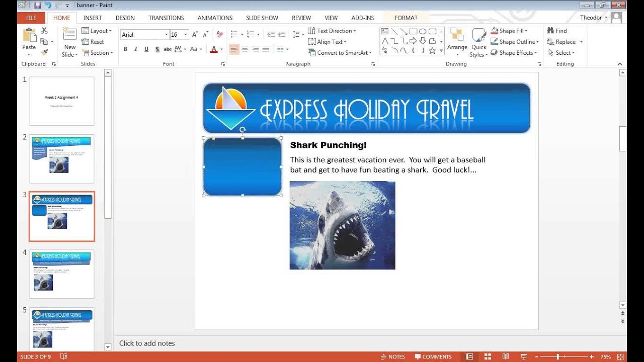Screen dimensions: 644x362
Task: Open the TRANSITIONS ribbon tab
Action: pyautogui.click(x=167, y=18)
